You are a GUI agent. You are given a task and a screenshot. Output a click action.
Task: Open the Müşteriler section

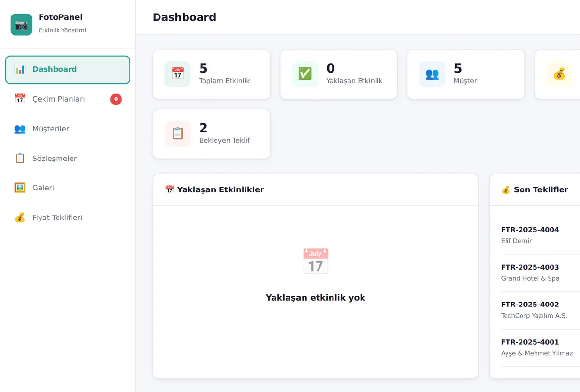68,129
